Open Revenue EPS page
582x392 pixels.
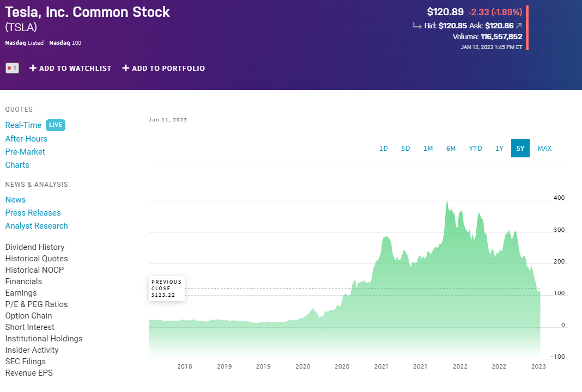click(x=29, y=373)
